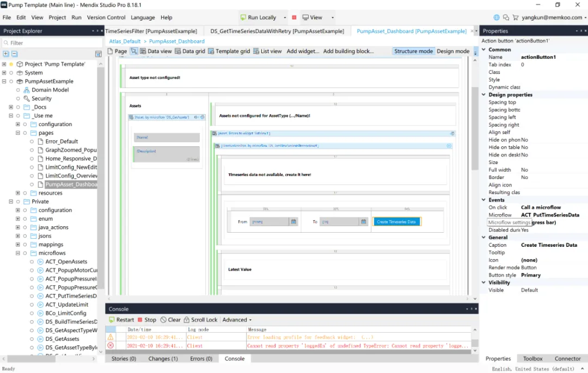Open the feedback chat icon in header
Screen dimensions: 588x373
(506, 17)
